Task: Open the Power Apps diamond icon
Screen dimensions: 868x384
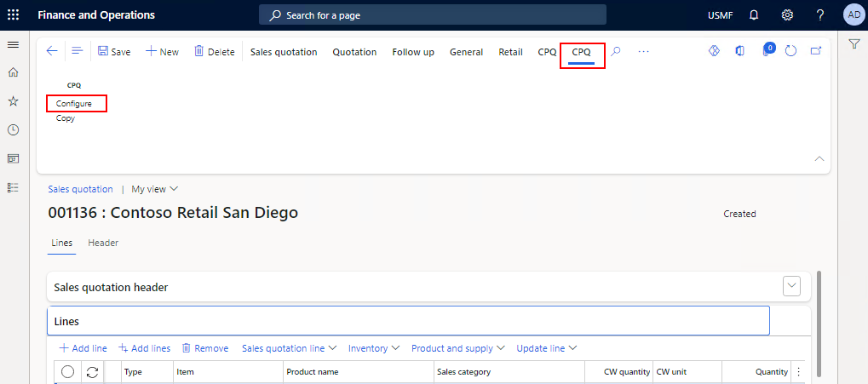Action: point(714,51)
